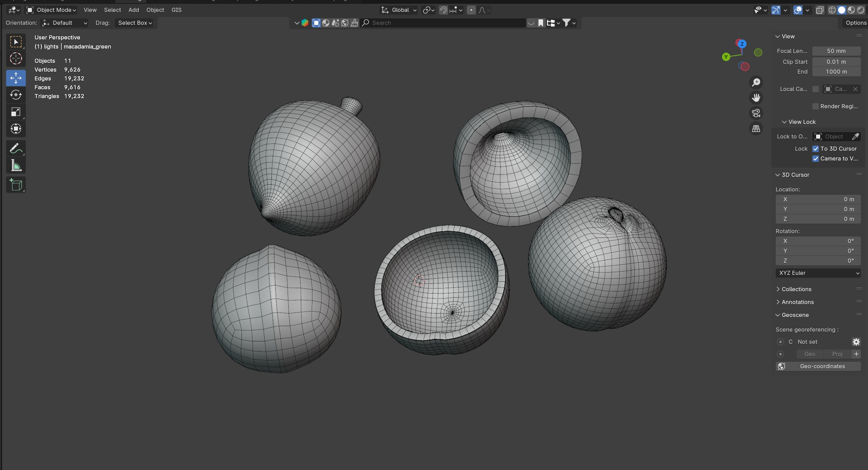
Task: Select the Add Cube tool
Action: [16, 185]
